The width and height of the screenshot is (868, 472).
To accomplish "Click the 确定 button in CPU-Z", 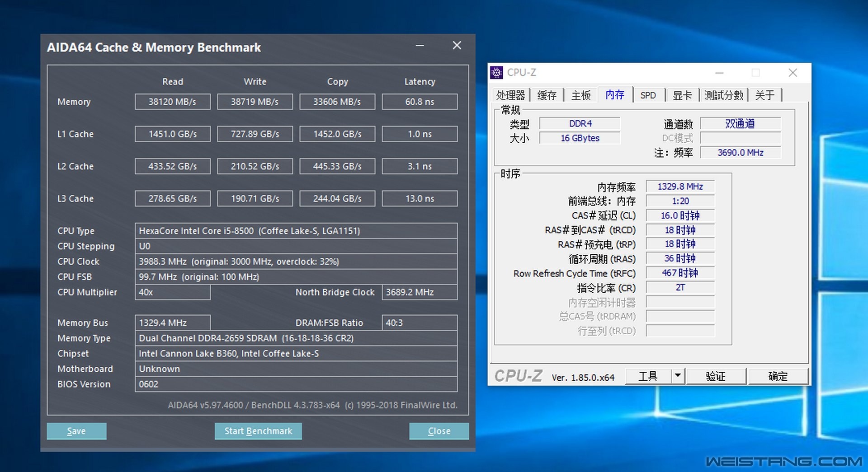I will pyautogui.click(x=778, y=376).
